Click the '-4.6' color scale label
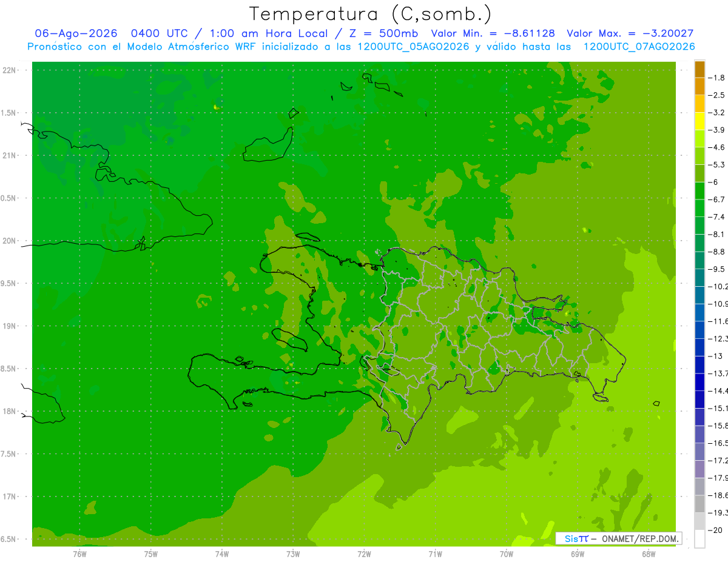 click(716, 147)
